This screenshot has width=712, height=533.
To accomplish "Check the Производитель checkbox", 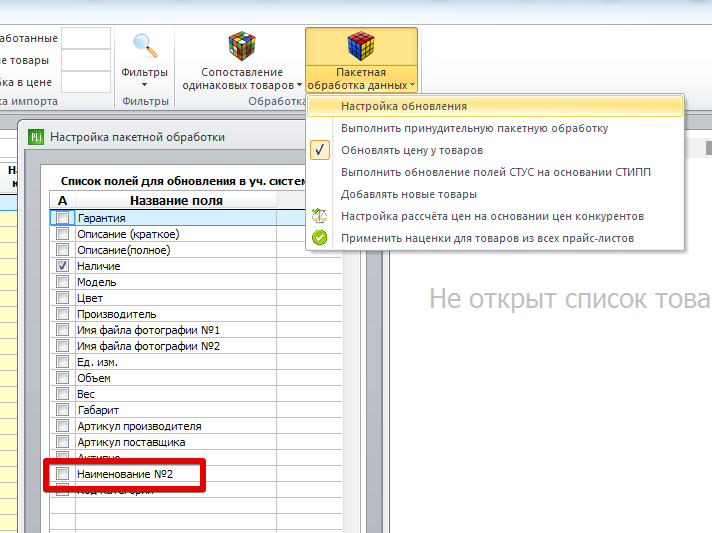I will click(x=63, y=314).
